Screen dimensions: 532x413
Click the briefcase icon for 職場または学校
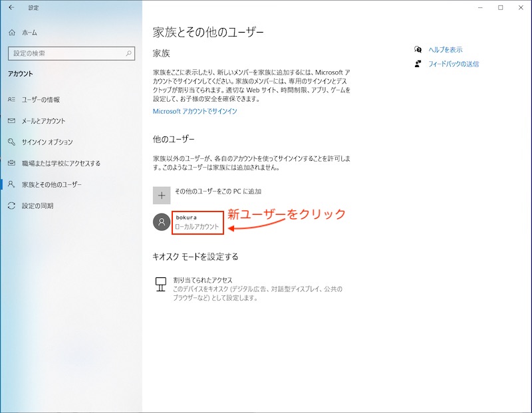click(x=11, y=163)
